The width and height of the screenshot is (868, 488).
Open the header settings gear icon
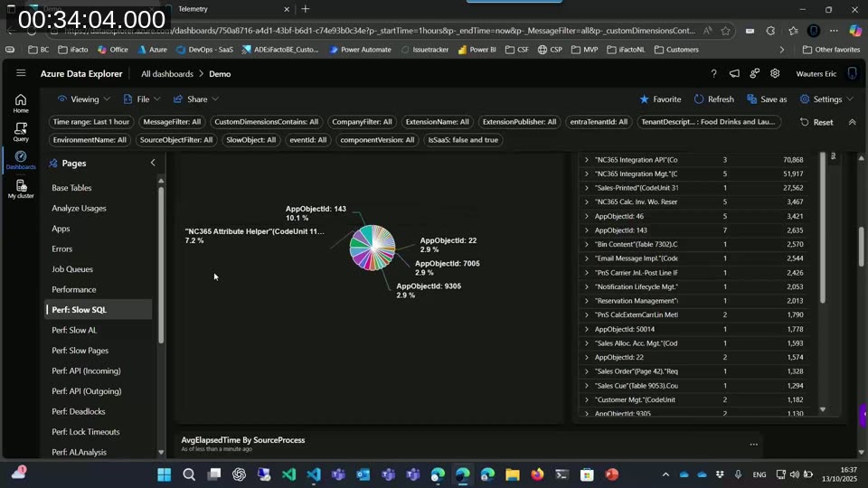coord(775,73)
